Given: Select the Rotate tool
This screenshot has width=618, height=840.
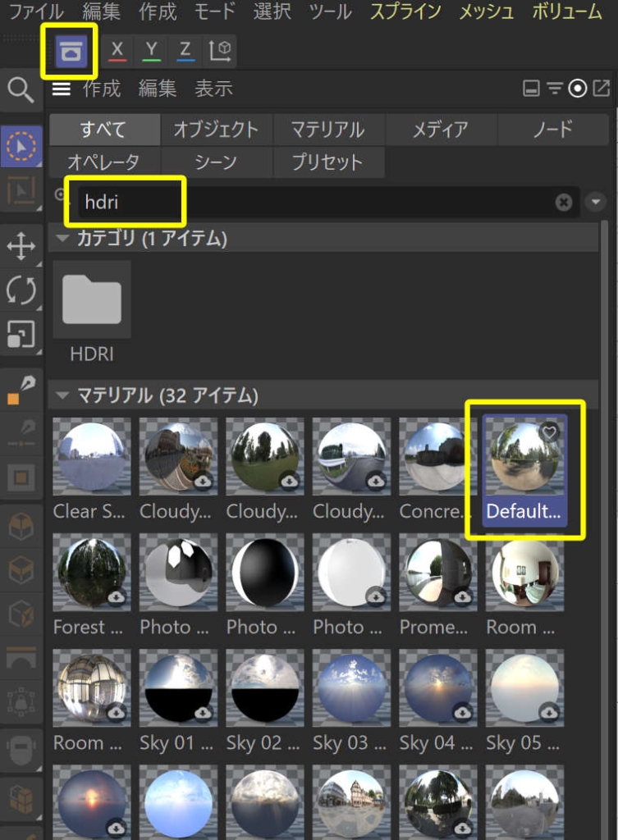Looking at the screenshot, I should coord(21,291).
